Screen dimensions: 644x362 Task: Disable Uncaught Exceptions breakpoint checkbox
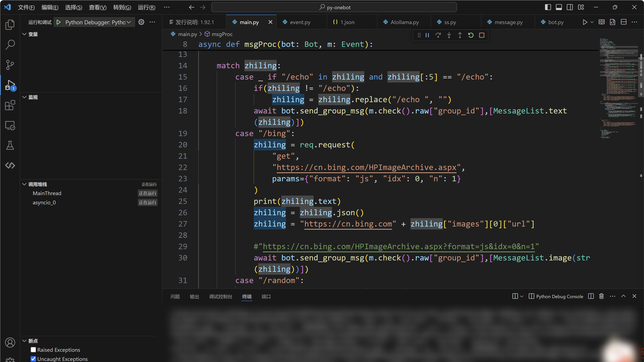point(33,359)
